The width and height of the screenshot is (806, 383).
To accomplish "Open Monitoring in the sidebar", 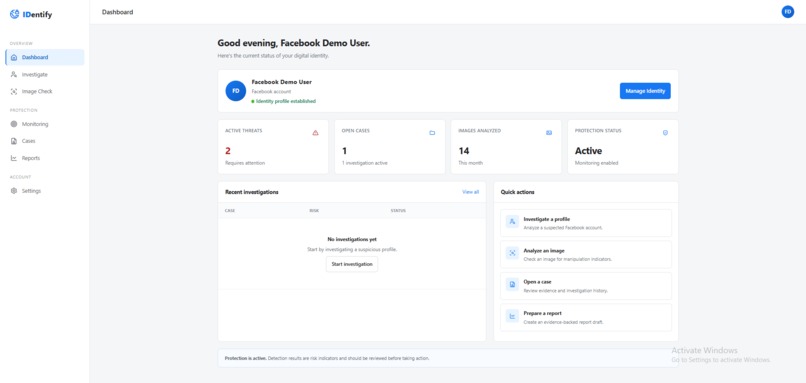I will (45, 124).
